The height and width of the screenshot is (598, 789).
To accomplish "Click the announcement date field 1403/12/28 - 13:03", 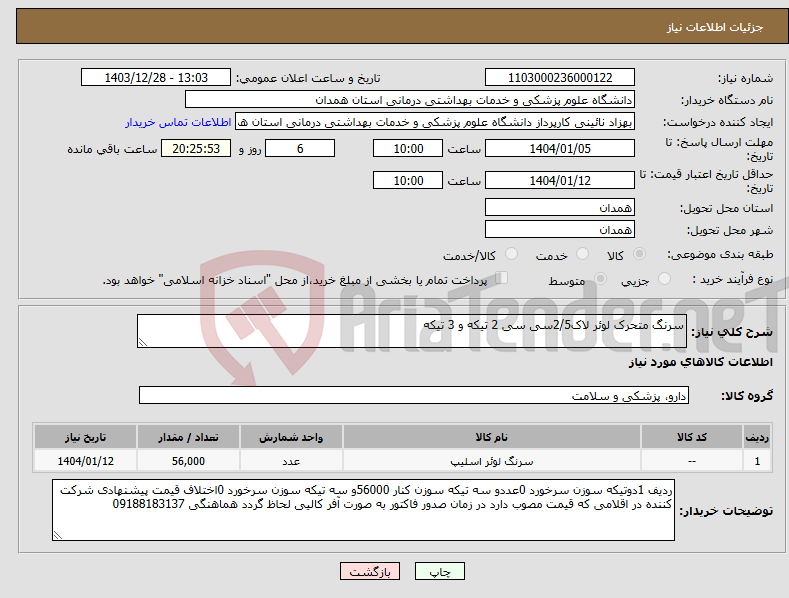I will [x=156, y=78].
